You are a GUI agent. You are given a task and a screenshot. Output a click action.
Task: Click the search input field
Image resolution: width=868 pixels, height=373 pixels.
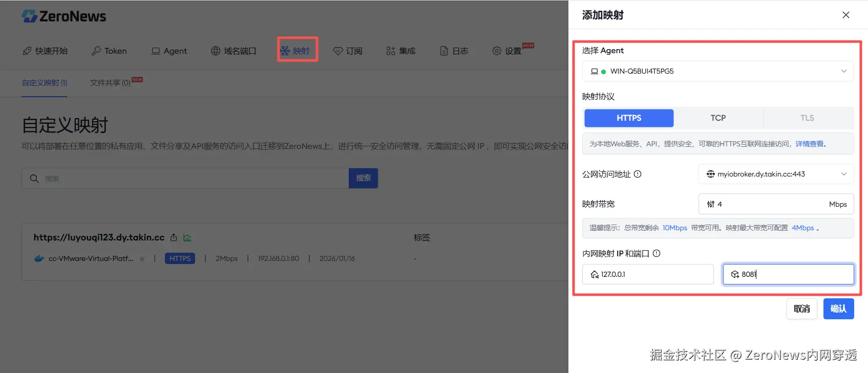pos(185,178)
